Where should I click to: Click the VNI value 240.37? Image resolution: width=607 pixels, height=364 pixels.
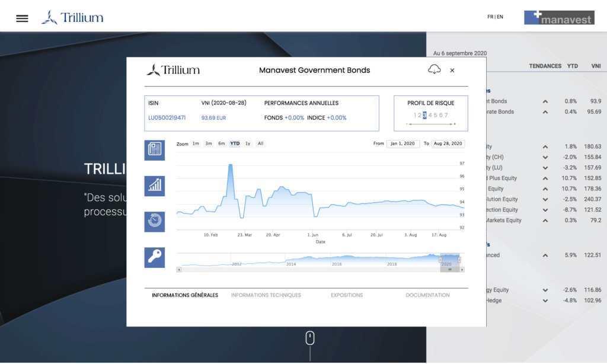click(593, 199)
